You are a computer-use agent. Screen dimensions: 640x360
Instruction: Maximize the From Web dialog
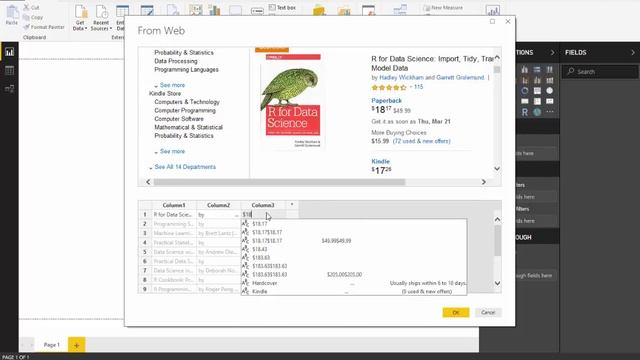pyautogui.click(x=492, y=22)
